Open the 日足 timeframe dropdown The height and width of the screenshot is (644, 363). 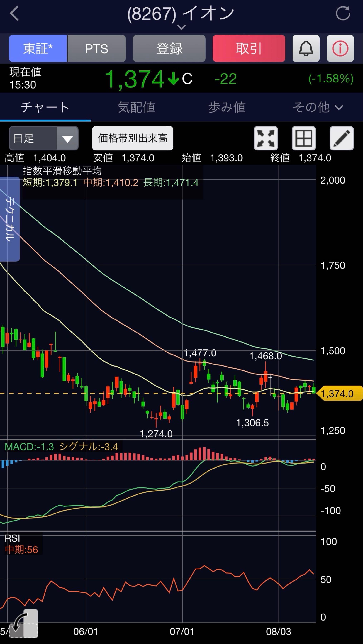[44, 138]
